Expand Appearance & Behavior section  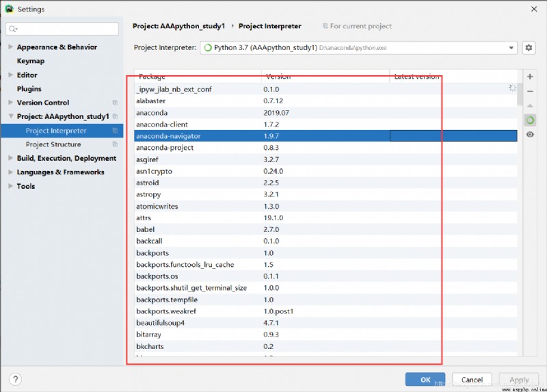tap(10, 47)
